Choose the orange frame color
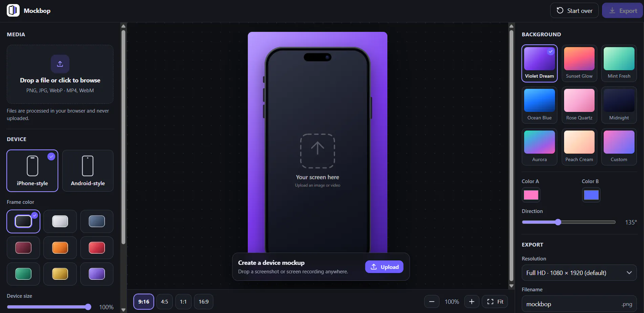The height and width of the screenshot is (313, 644). [x=60, y=248]
